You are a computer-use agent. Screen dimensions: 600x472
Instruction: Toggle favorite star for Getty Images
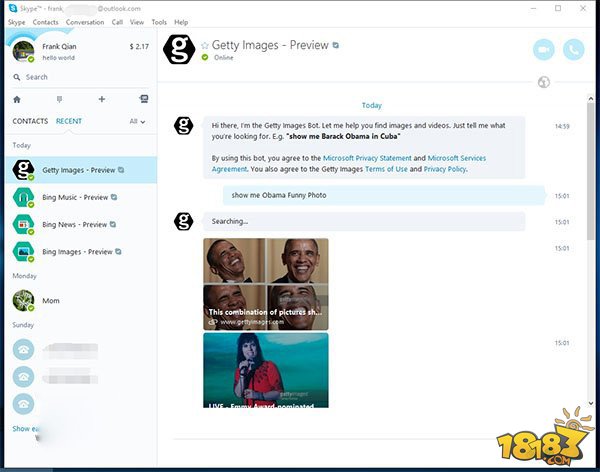click(x=205, y=45)
